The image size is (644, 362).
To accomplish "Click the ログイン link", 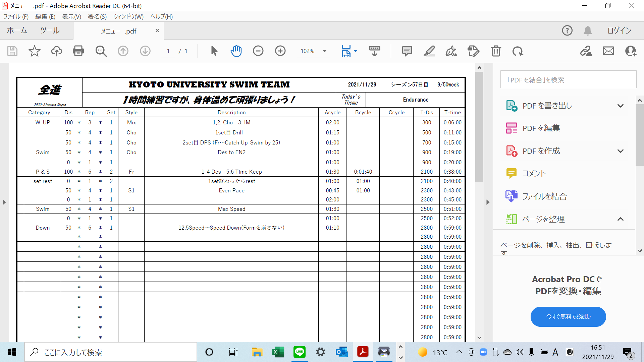I will pos(619,31).
